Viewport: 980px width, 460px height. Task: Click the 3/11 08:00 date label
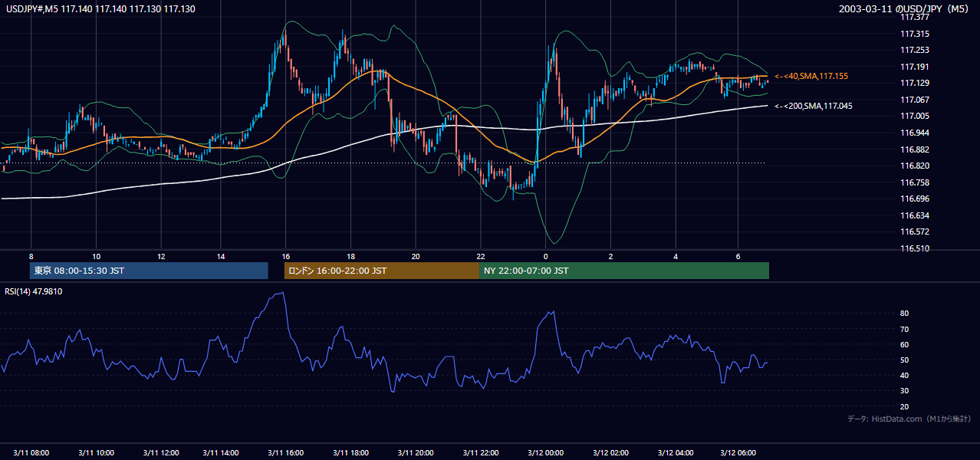pos(31,452)
